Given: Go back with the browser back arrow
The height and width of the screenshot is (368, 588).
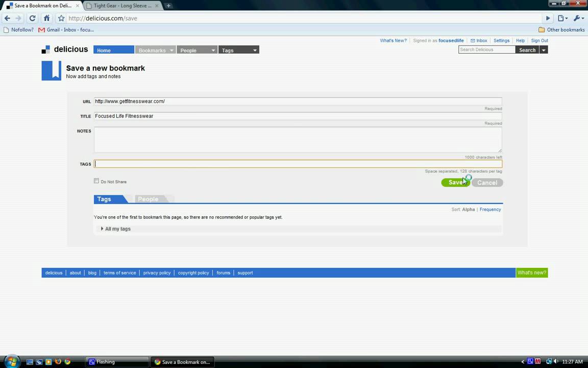Looking at the screenshot, I should click(x=7, y=18).
